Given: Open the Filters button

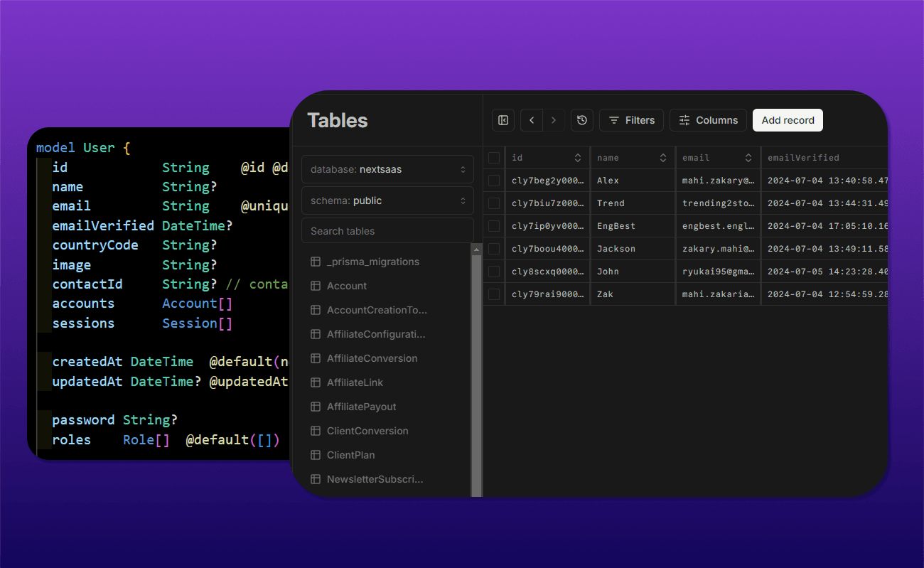Looking at the screenshot, I should tap(631, 120).
